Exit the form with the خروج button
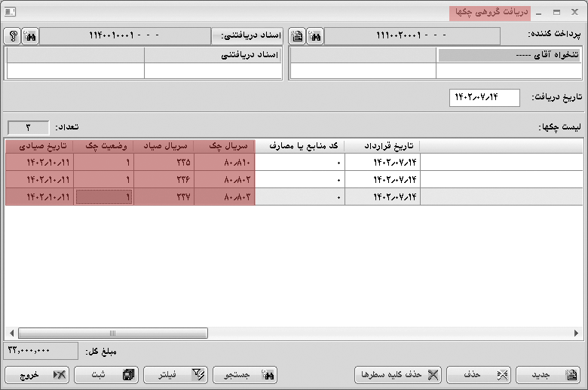This screenshot has width=588, height=390. coord(38,374)
